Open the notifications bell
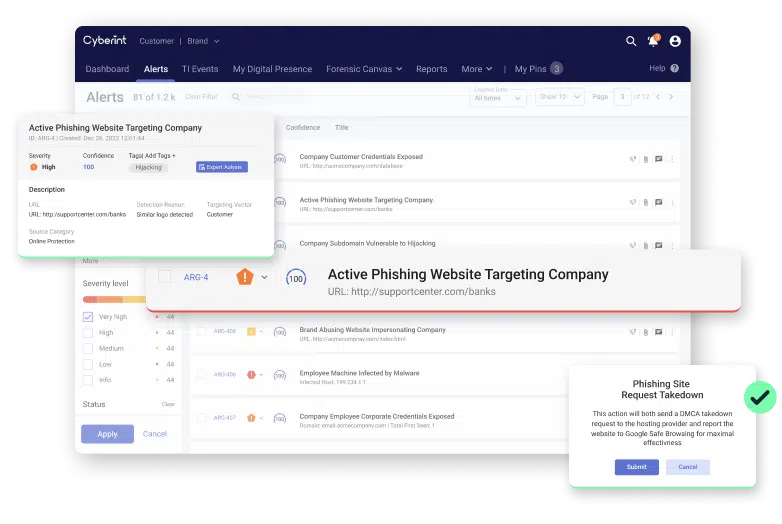The height and width of the screenshot is (524, 782). (x=653, y=41)
